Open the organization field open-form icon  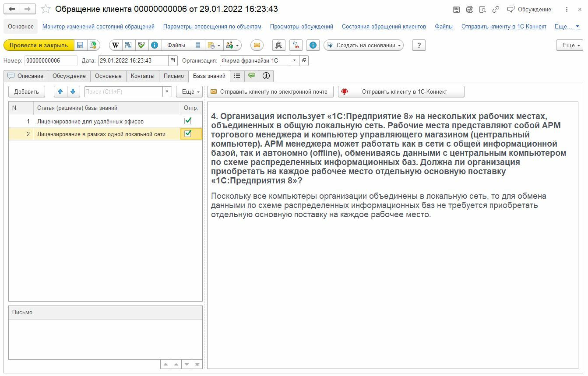click(304, 60)
